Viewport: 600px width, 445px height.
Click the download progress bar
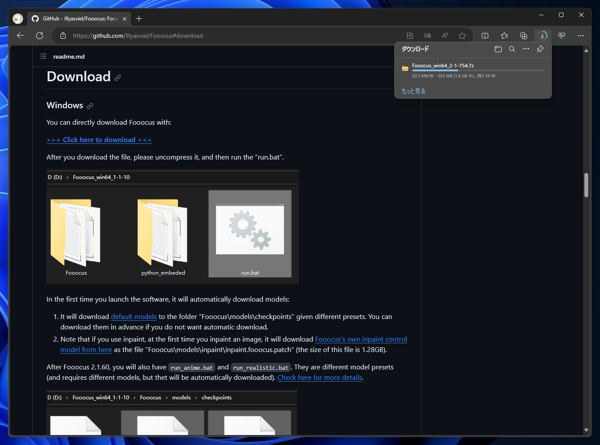478,70
